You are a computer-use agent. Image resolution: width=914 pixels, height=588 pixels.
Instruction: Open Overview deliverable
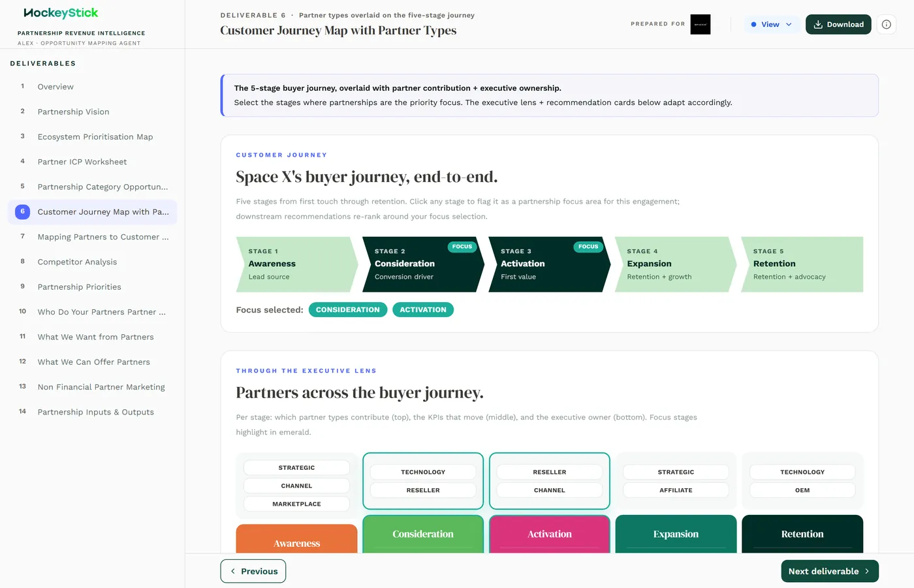[92, 87]
